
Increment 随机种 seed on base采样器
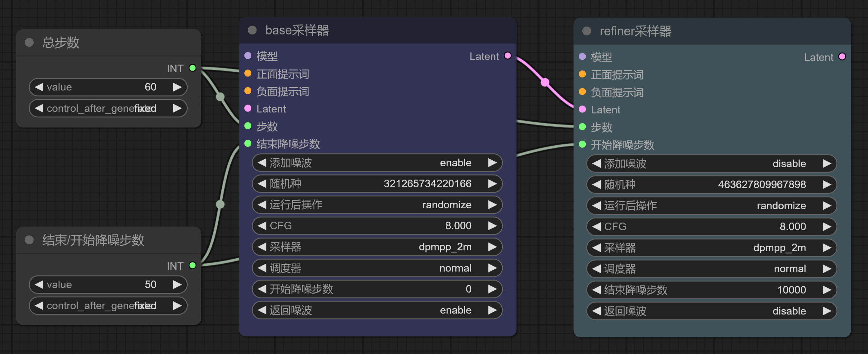[x=492, y=183]
